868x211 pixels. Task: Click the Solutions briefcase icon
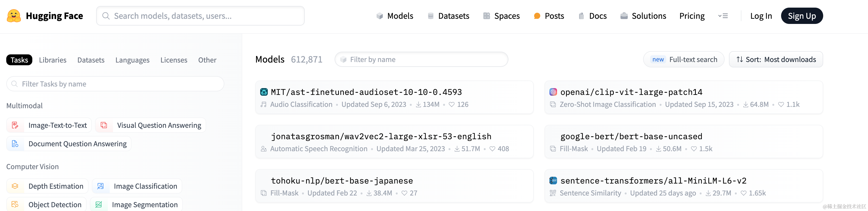pyautogui.click(x=624, y=16)
